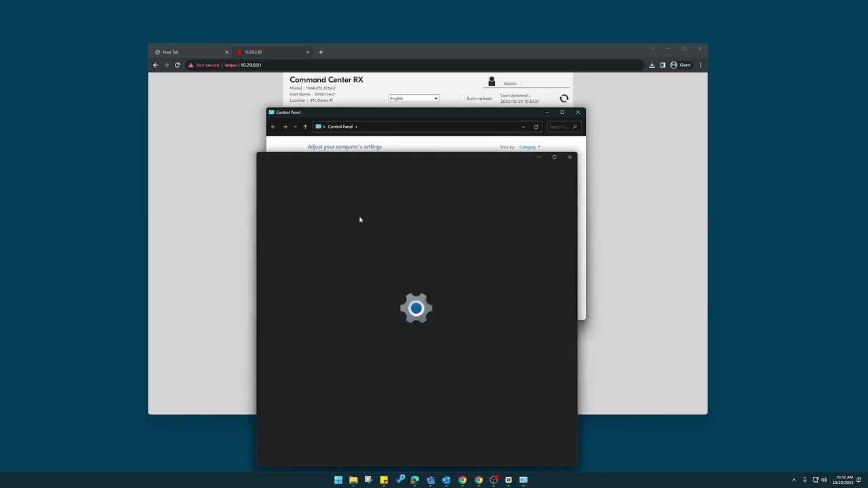868x488 pixels.
Task: Click the Chrome reload page button
Action: (177, 65)
